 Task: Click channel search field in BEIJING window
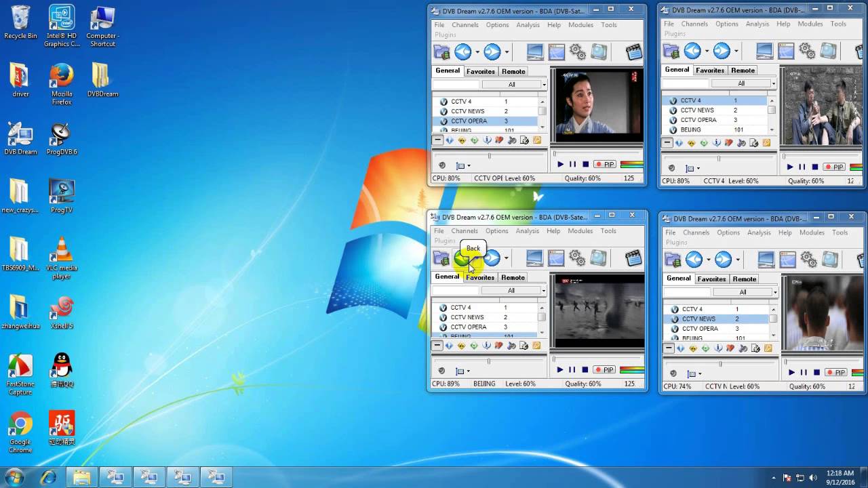[x=456, y=291]
